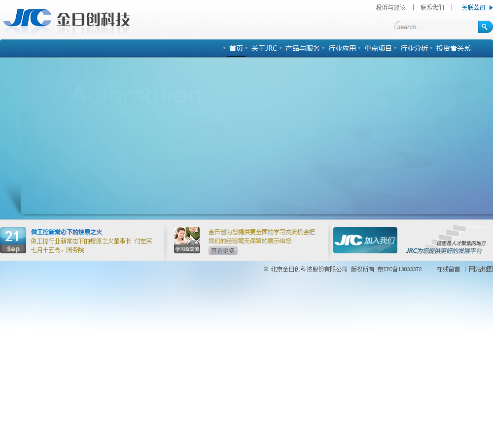Screen dimensions: 493x448
Task: Click the 北京金日创科技股份有限公司 copyright text
Action: tap(309, 269)
